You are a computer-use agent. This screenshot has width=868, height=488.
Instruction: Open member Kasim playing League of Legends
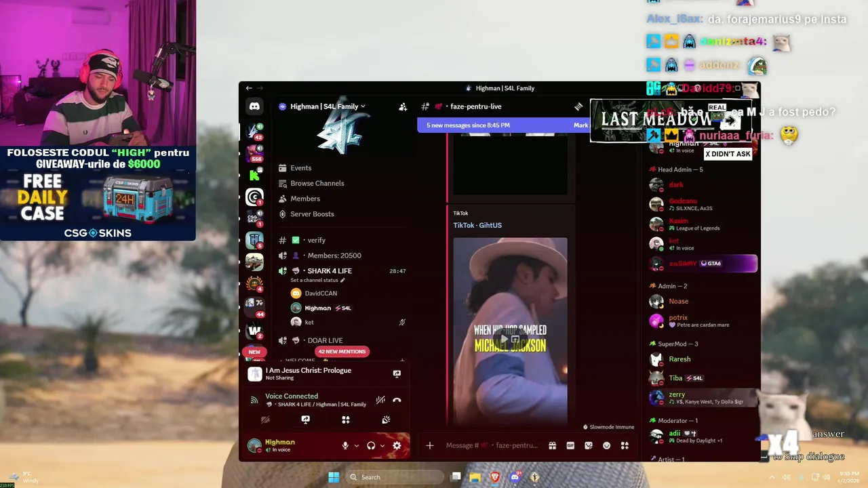[x=702, y=224]
